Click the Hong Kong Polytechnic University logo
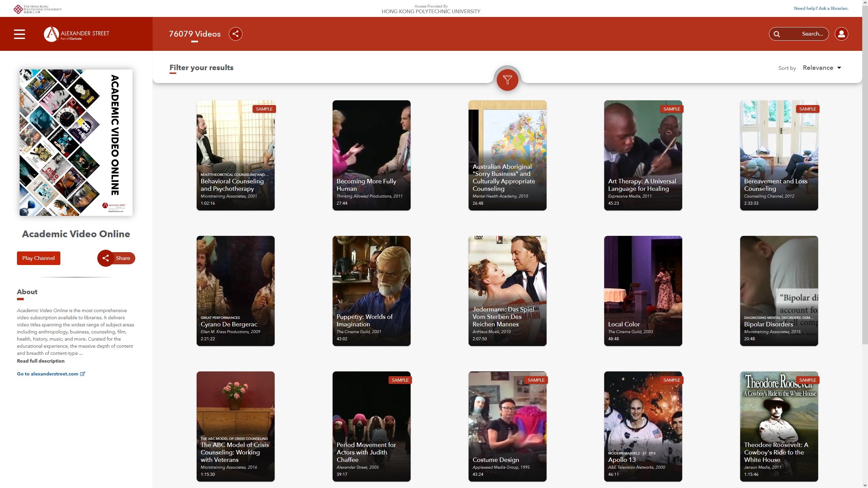The width and height of the screenshot is (868, 488). point(38,9)
